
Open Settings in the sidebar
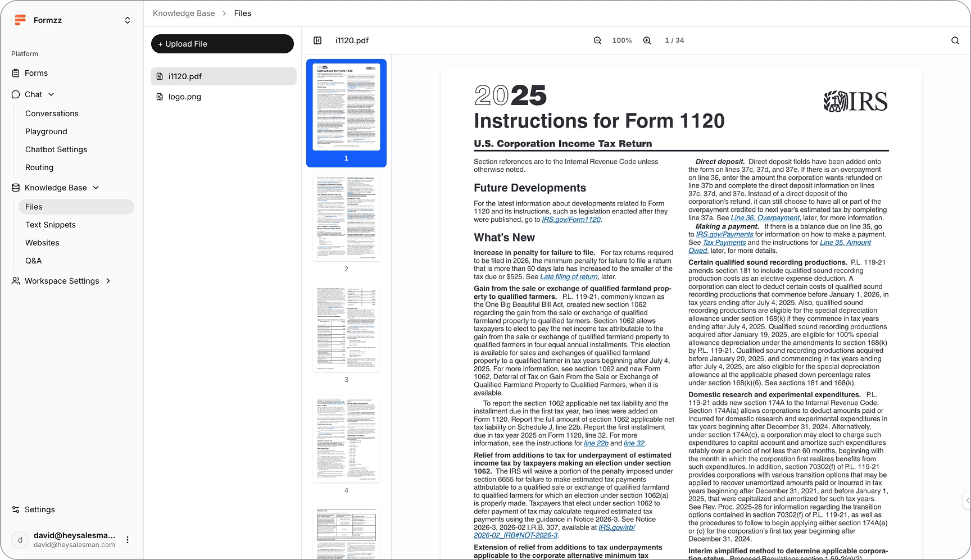[39, 509]
